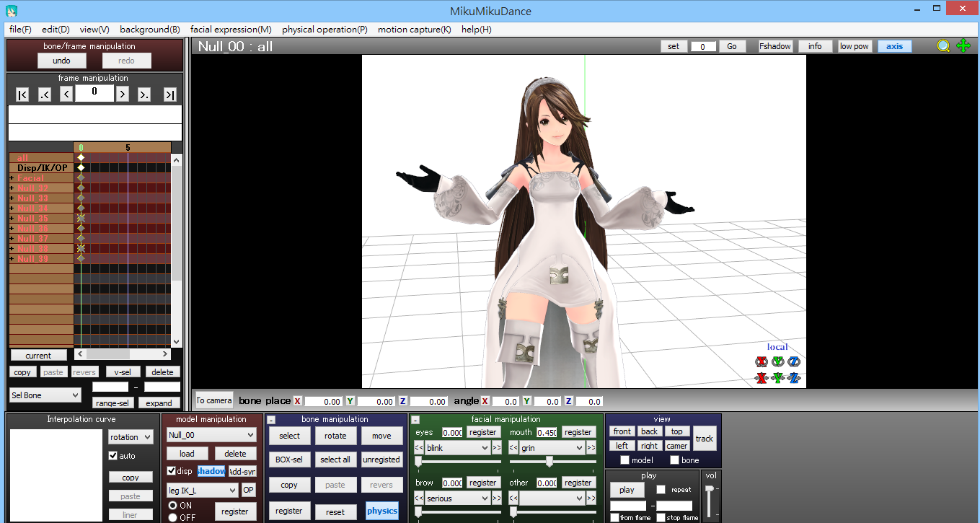Viewport: 980px width, 523px height.
Task: Toggle the auto interpolation checkbox
Action: (x=112, y=456)
